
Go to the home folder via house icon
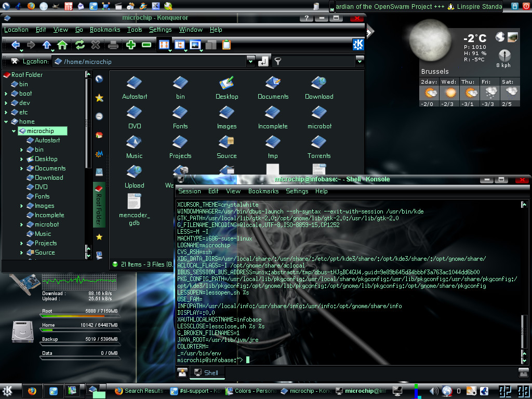point(62,45)
